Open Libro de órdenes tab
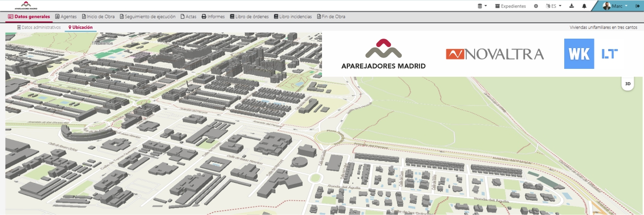Screen dimensions: 644x215 point(249,17)
